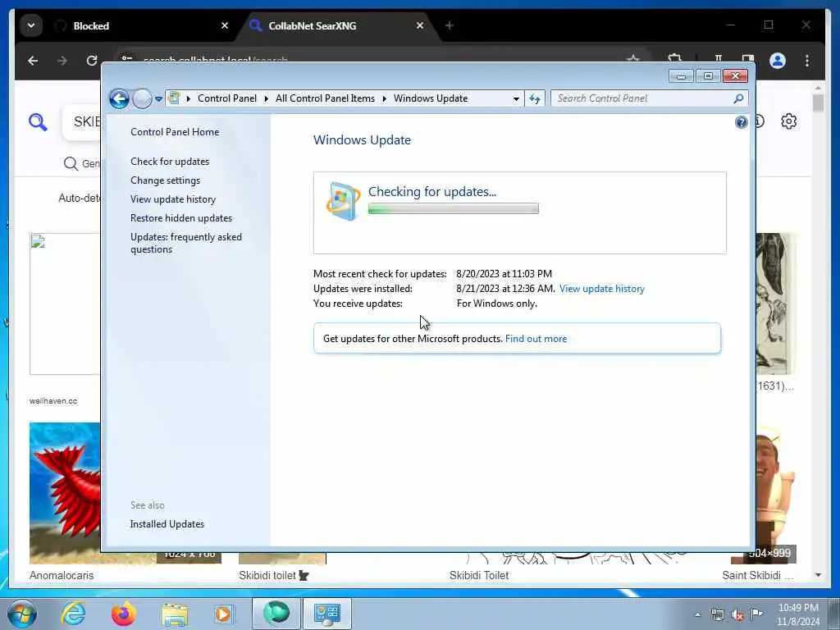This screenshot has width=840, height=630.
Task: Open Windows Media Player on taskbar
Action: (x=224, y=614)
